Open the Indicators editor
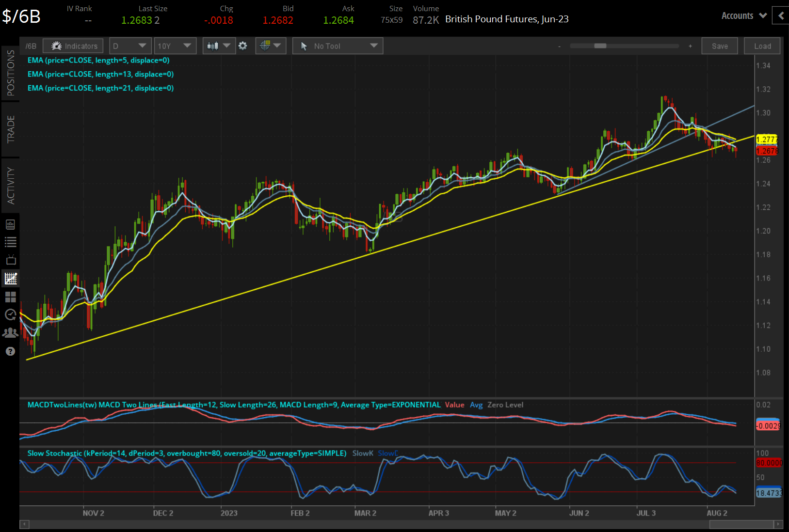Screen dimensions: 789x532 73,46
